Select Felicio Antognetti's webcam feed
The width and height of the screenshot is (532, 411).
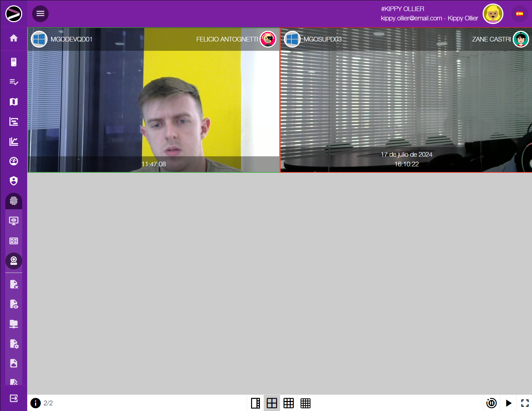pyautogui.click(x=154, y=104)
